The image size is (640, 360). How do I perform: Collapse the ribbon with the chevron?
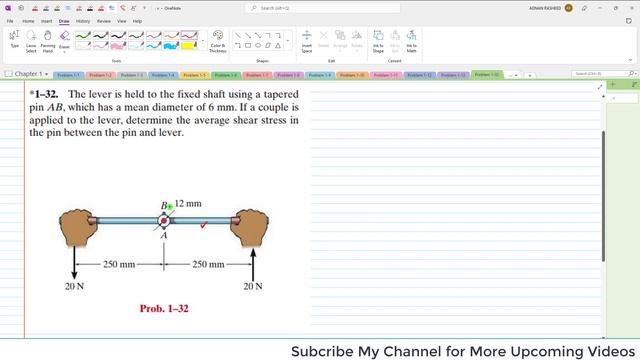click(x=630, y=60)
